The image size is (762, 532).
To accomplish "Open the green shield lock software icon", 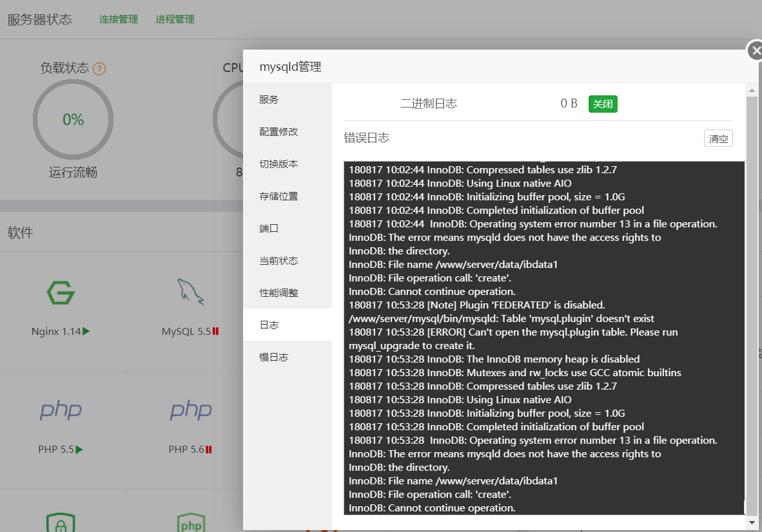I will pos(61,522).
